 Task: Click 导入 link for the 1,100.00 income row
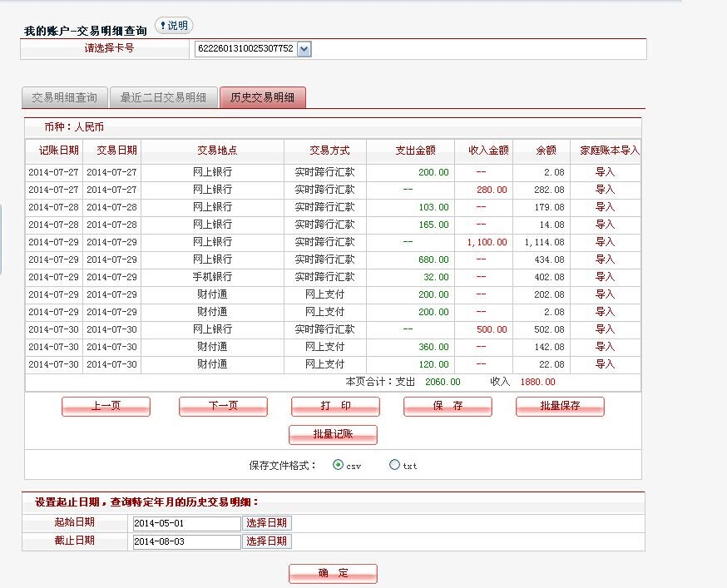click(x=605, y=242)
